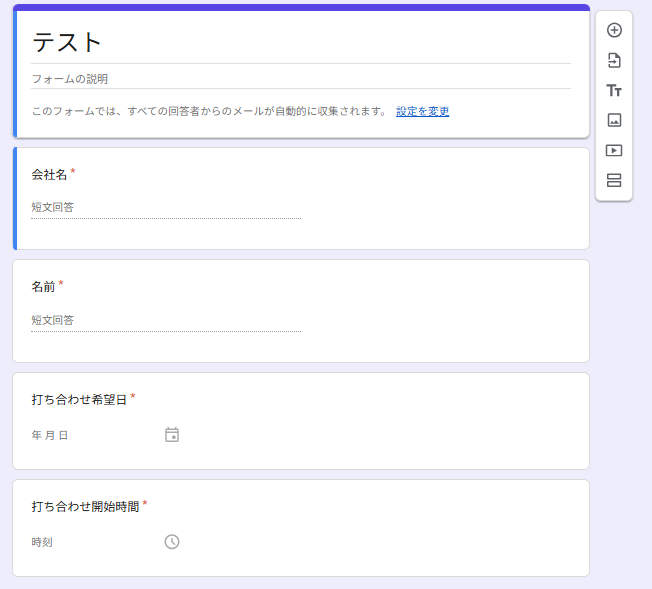Image resolution: width=652 pixels, height=589 pixels.
Task: Edit the form title テスト
Action: [x=301, y=43]
